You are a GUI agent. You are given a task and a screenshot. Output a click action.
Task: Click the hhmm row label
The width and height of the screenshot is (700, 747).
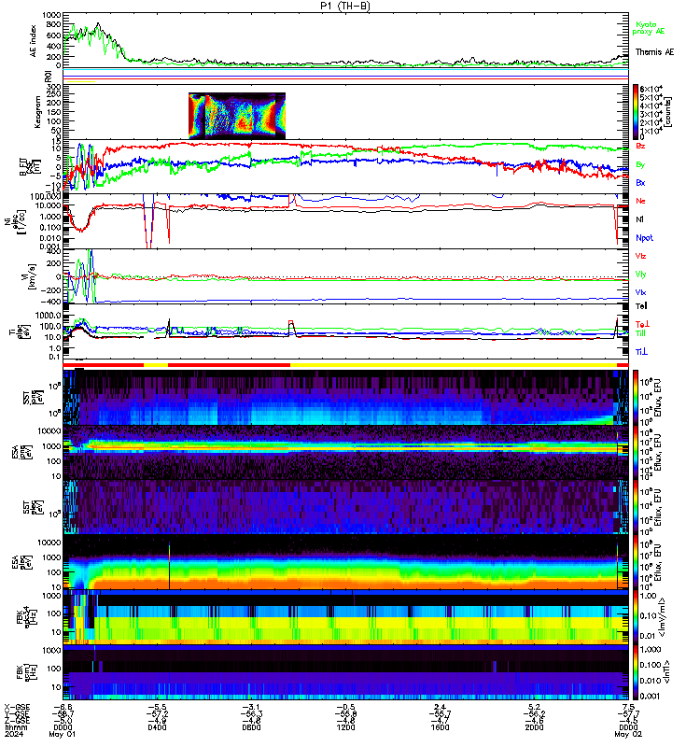pos(16,727)
